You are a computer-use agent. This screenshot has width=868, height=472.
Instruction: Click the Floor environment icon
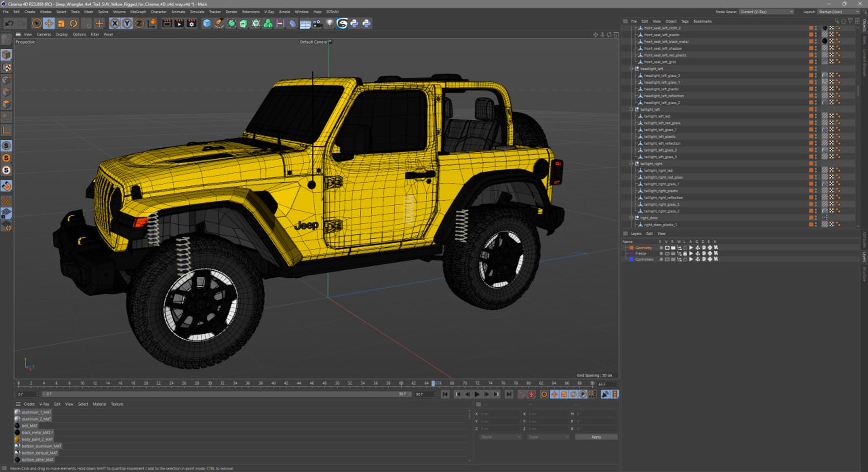(305, 24)
